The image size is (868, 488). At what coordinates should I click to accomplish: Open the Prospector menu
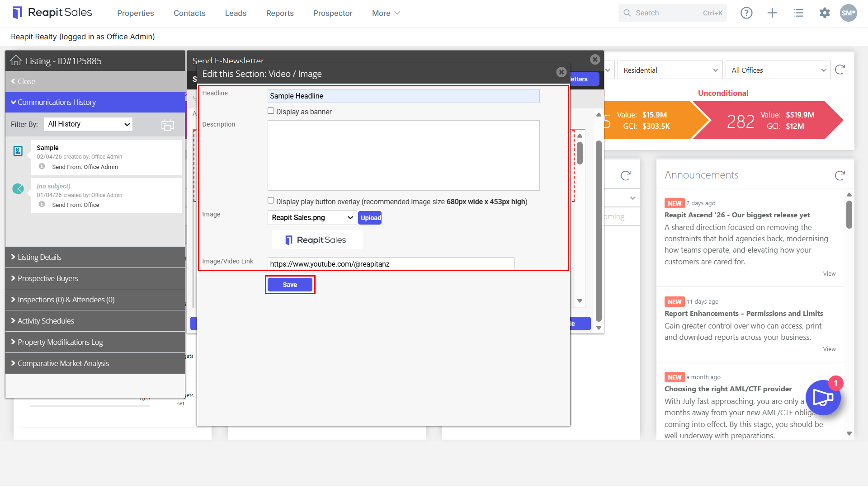pos(333,13)
